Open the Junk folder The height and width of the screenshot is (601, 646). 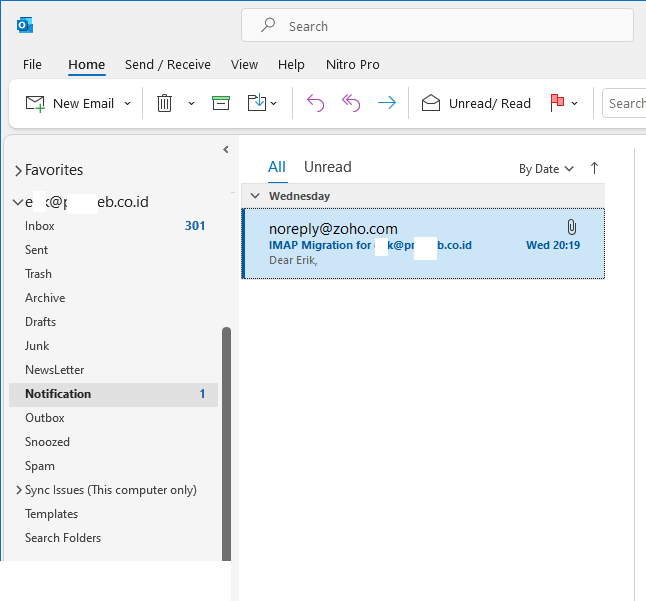113,346
